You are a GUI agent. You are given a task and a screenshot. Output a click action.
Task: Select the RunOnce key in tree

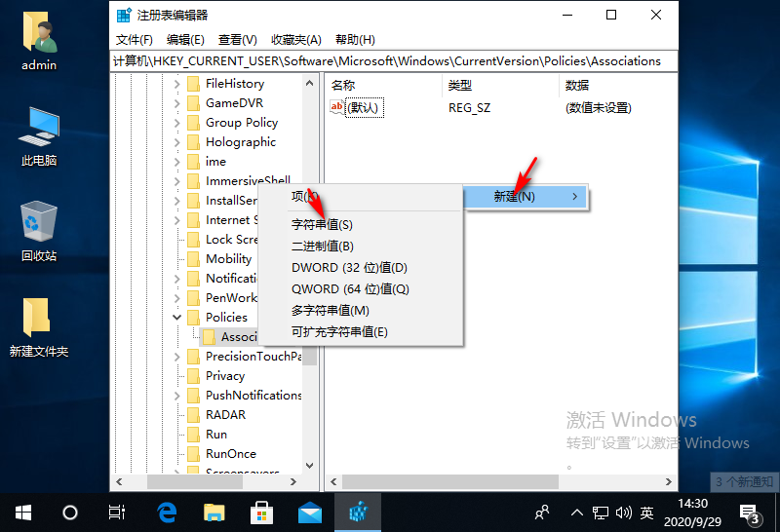click(231, 454)
